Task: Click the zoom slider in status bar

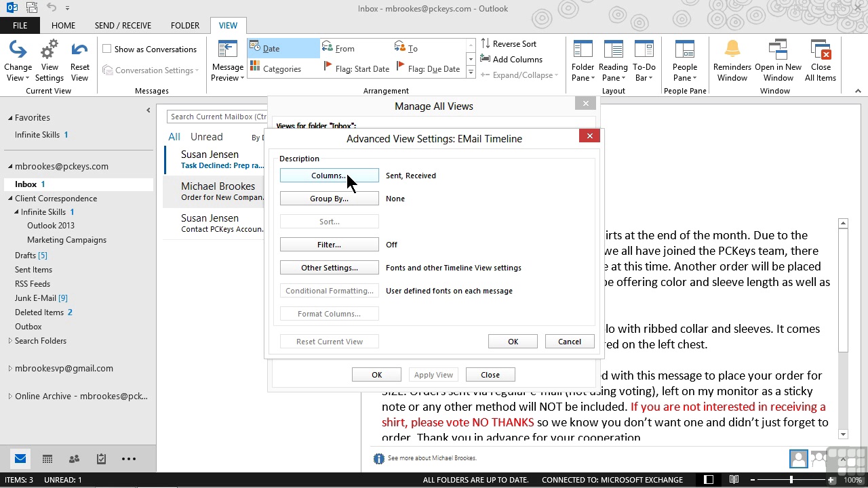Action: click(791, 480)
